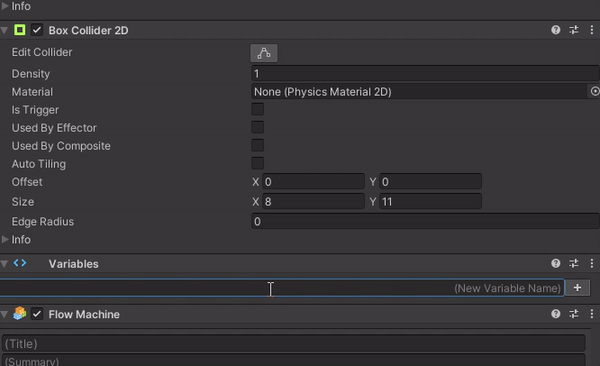Click the Physics Material 2D object picker
The image size is (600, 366).
tap(595, 92)
